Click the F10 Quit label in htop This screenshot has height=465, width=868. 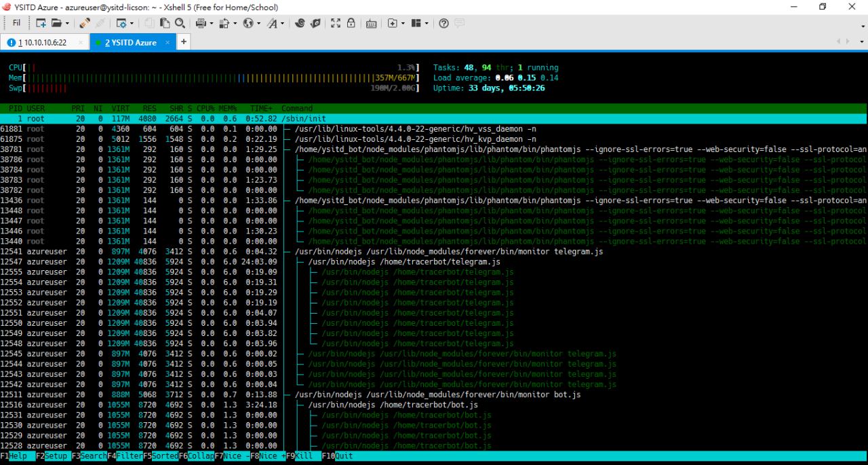343,456
